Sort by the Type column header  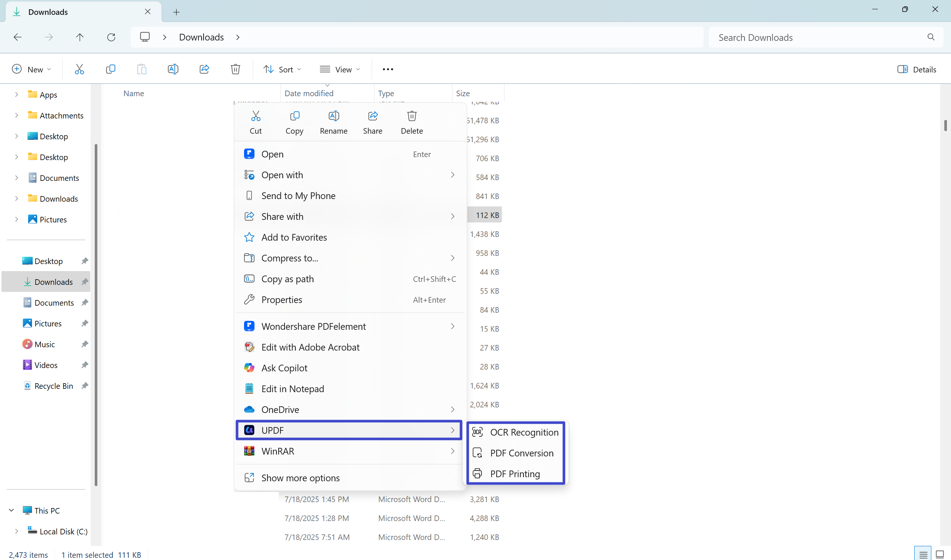coord(386,93)
